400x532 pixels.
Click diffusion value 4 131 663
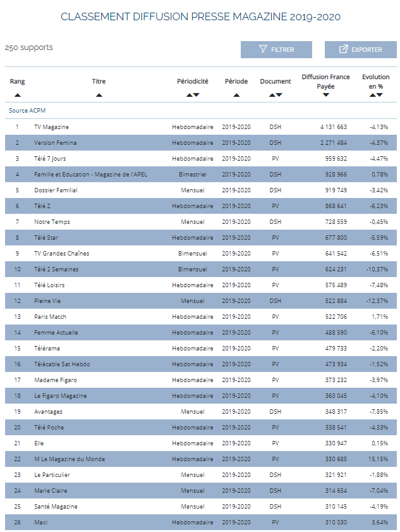tap(334, 127)
